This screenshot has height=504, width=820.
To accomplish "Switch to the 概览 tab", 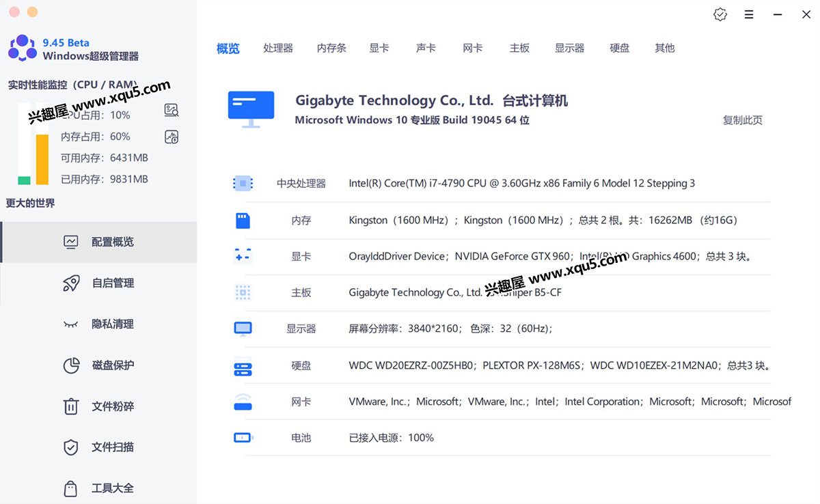I will pos(228,48).
